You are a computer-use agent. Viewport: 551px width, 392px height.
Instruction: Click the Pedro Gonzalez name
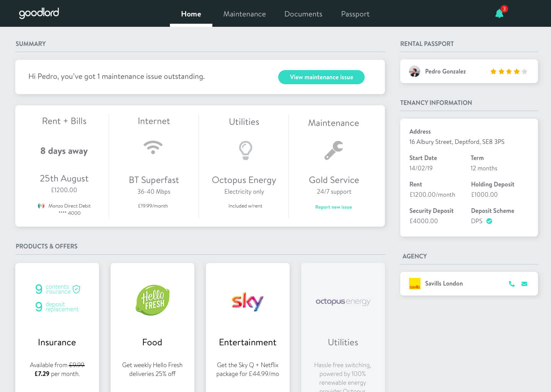(x=445, y=72)
